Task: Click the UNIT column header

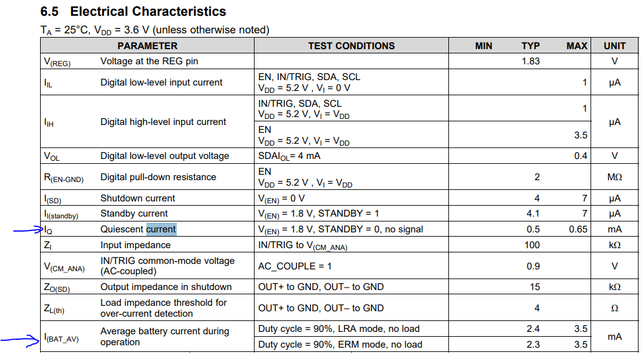Action: pos(614,46)
